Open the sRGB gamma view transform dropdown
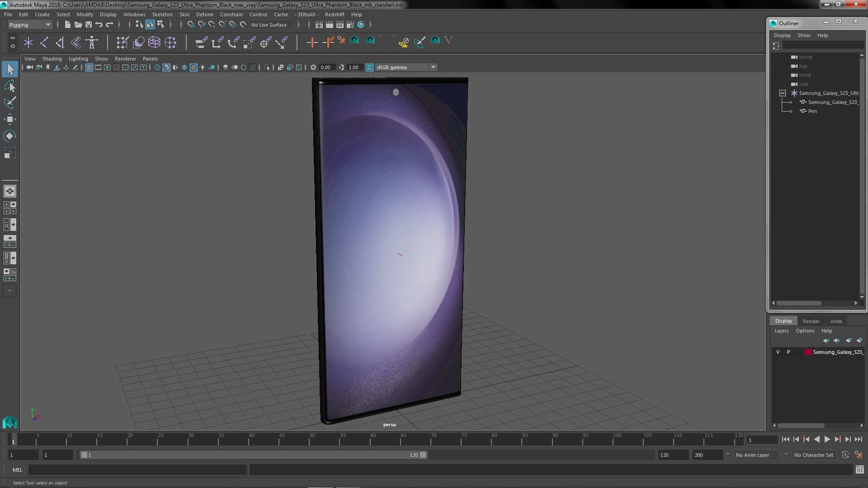The height and width of the screenshot is (488, 868). 406,67
